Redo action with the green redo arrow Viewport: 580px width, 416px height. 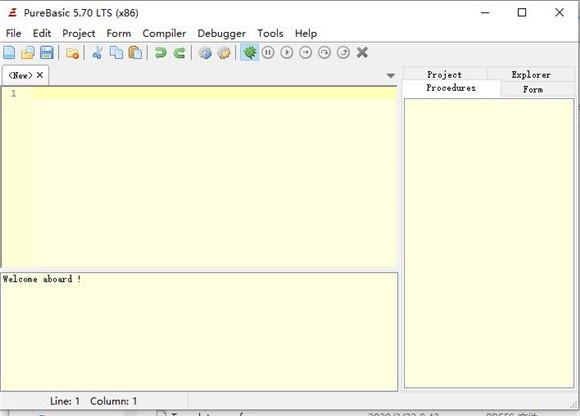pos(179,53)
